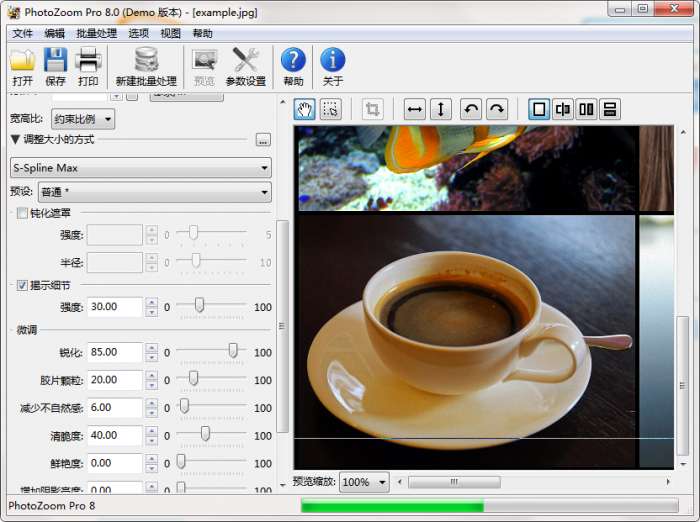700x522 pixels.
Task: Rotate the image clockwise
Action: click(x=496, y=109)
